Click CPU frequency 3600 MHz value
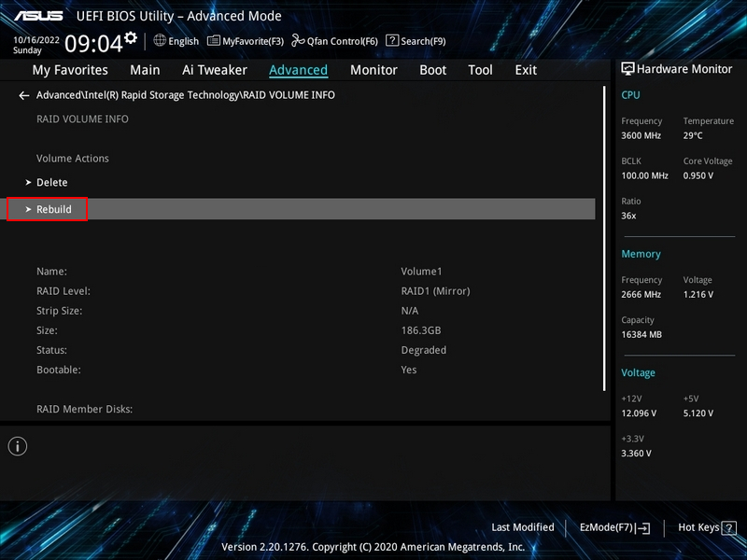Image resolution: width=747 pixels, height=560 pixels. point(641,135)
